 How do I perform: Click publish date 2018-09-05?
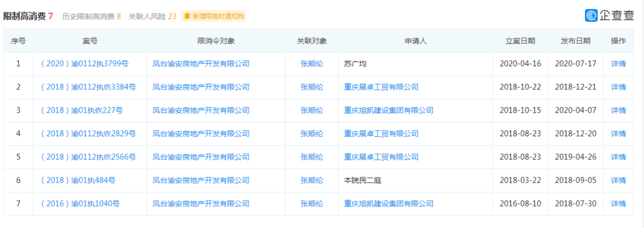click(x=575, y=180)
